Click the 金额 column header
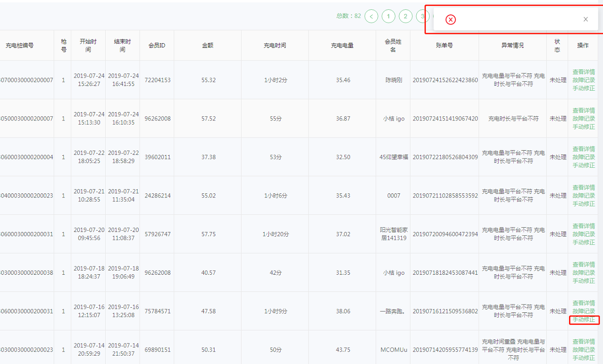 (x=208, y=46)
